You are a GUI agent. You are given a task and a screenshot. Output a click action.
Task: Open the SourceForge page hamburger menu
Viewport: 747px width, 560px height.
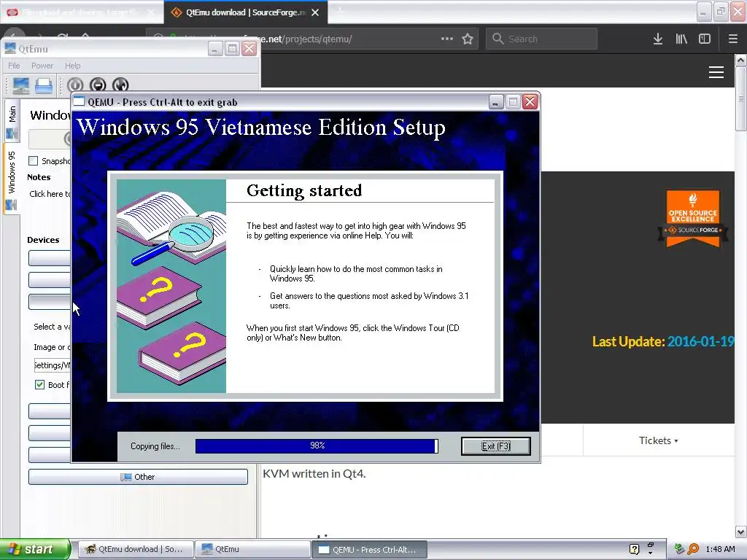[716, 72]
